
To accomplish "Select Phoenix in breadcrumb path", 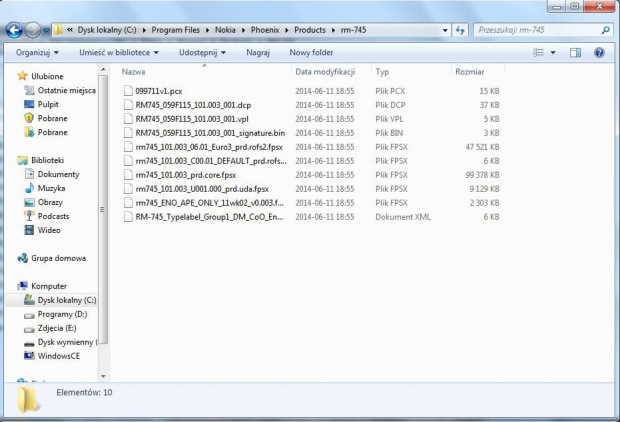I will (x=265, y=30).
